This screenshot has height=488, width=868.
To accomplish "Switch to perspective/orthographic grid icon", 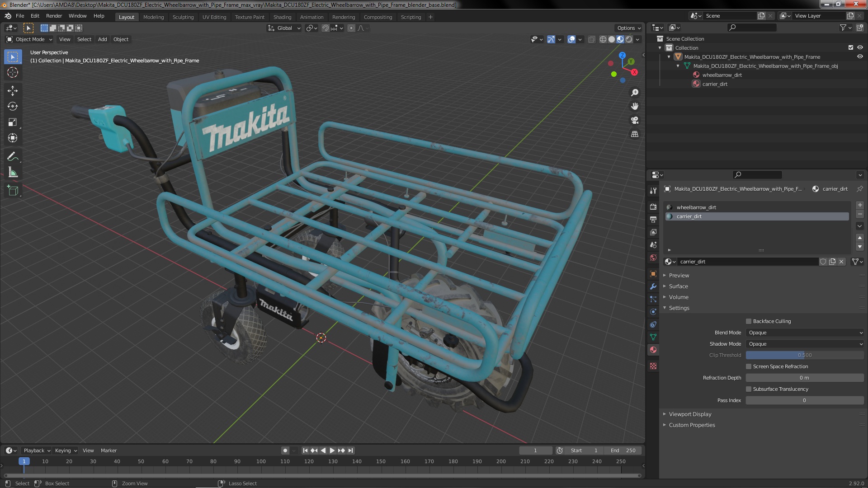I will 635,134.
